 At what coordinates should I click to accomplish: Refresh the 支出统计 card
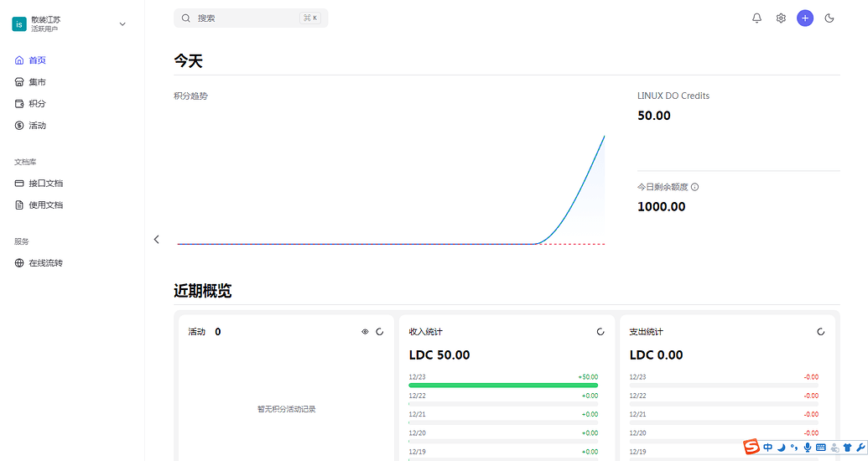pos(820,331)
